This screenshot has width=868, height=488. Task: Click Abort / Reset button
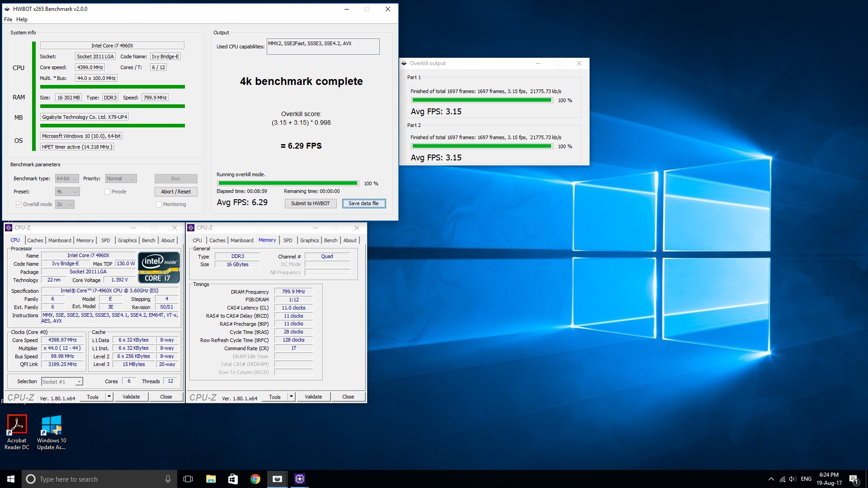tap(176, 192)
